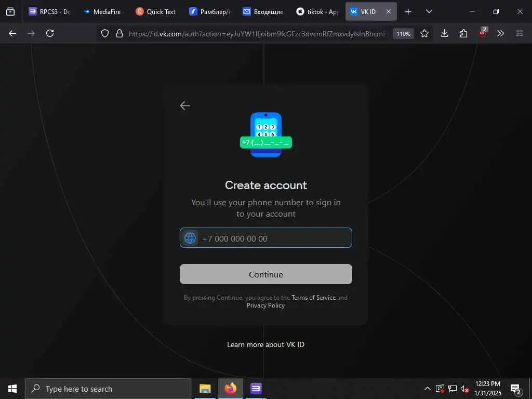
Task: Click the taskbar search box
Action: pyautogui.click(x=108, y=389)
